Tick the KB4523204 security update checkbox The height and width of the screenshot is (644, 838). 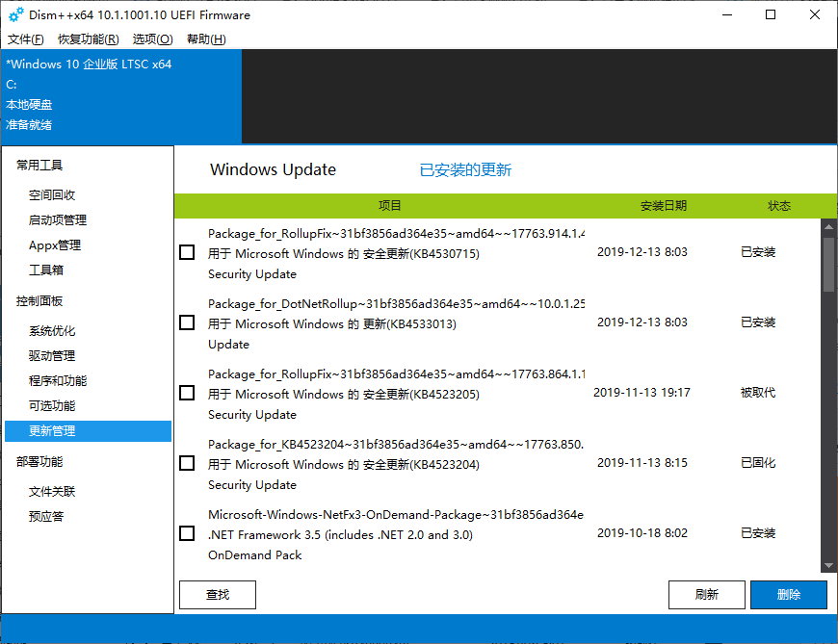187,463
